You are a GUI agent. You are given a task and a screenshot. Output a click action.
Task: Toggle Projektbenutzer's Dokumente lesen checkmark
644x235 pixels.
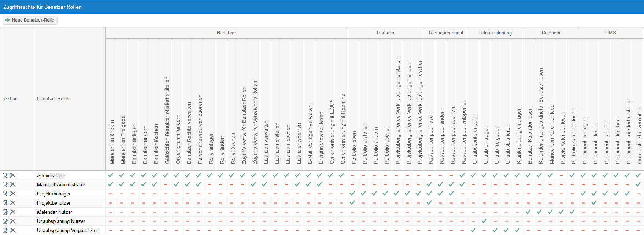594,203
